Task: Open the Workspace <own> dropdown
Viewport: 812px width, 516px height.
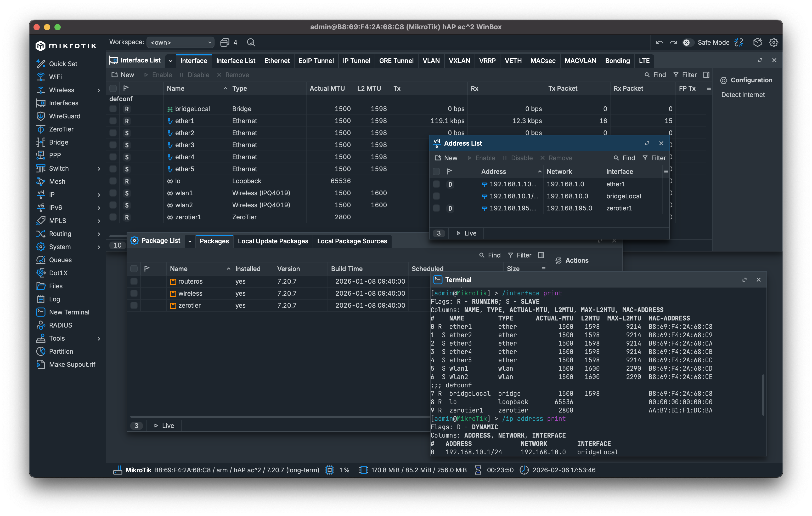Action: pos(181,42)
